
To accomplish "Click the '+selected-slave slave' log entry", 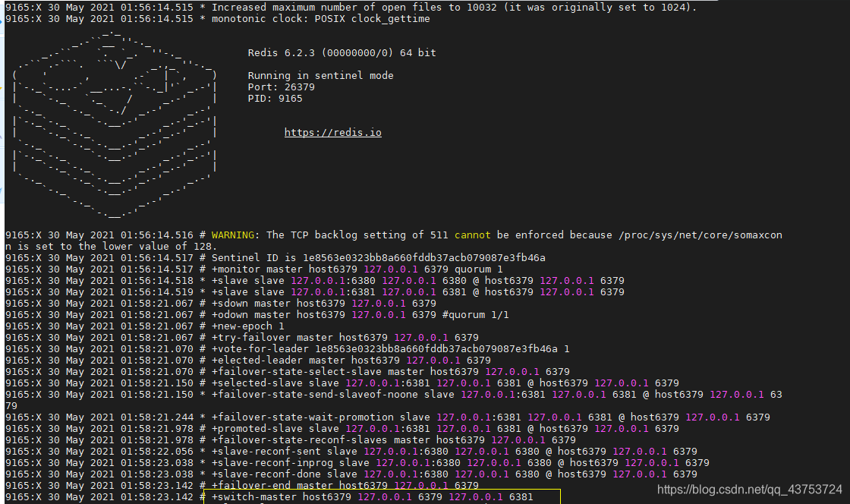I will pyautogui.click(x=342, y=383).
